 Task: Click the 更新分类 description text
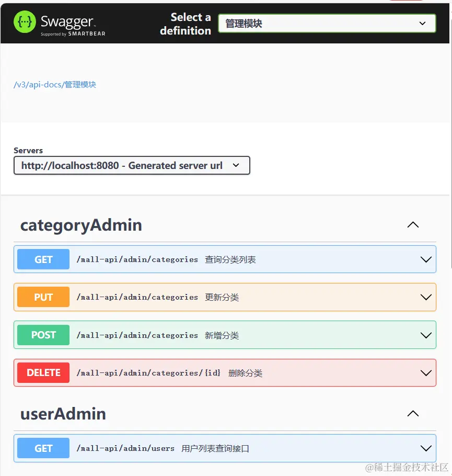pos(222,297)
